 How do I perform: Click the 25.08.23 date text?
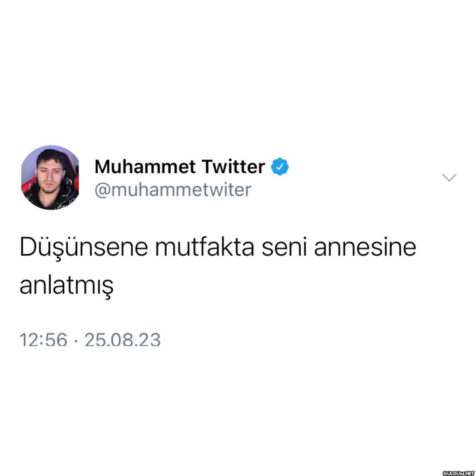click(123, 340)
